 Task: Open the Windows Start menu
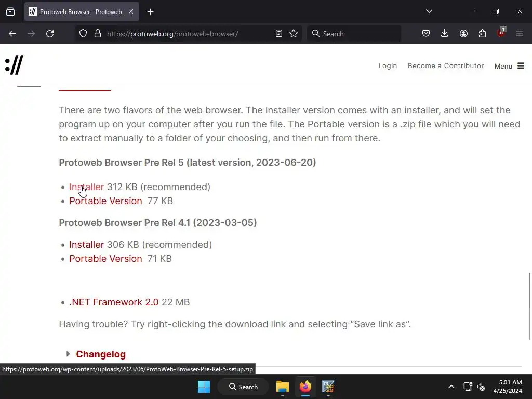tap(204, 387)
